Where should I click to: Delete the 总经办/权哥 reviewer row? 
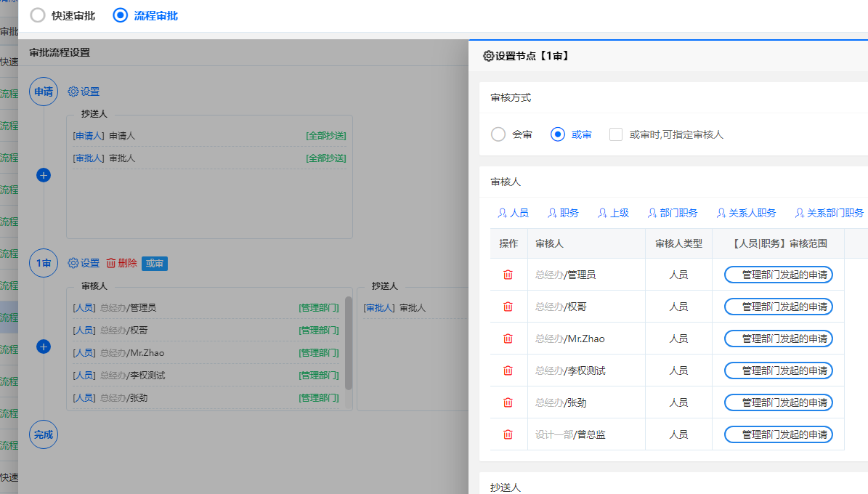pyautogui.click(x=508, y=307)
